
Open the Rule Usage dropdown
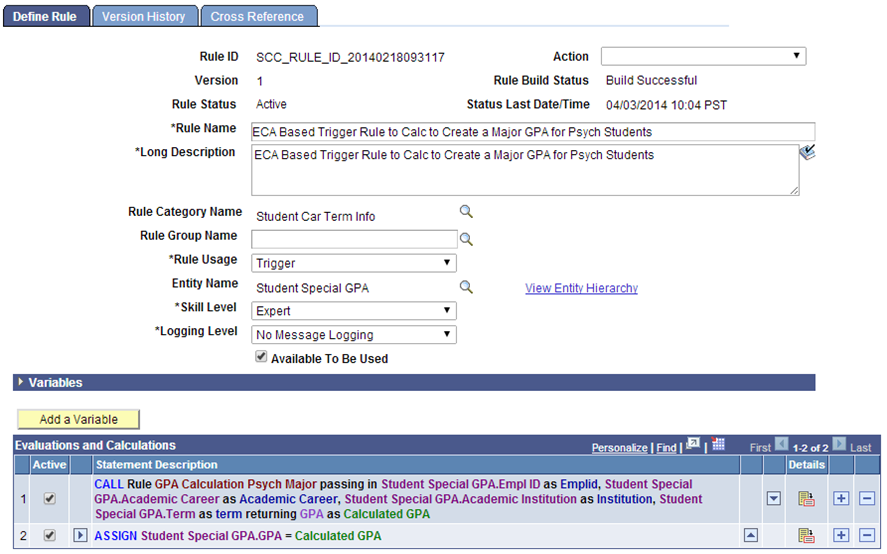tap(354, 263)
